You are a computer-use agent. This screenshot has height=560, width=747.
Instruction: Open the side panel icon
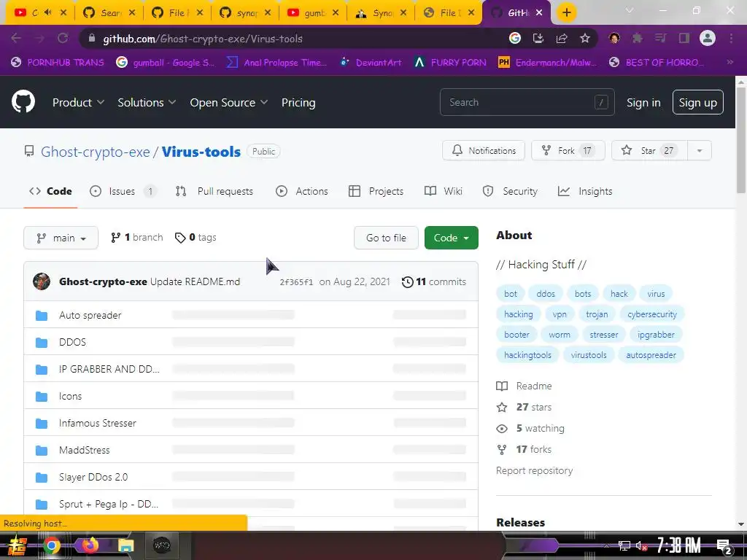pos(684,39)
